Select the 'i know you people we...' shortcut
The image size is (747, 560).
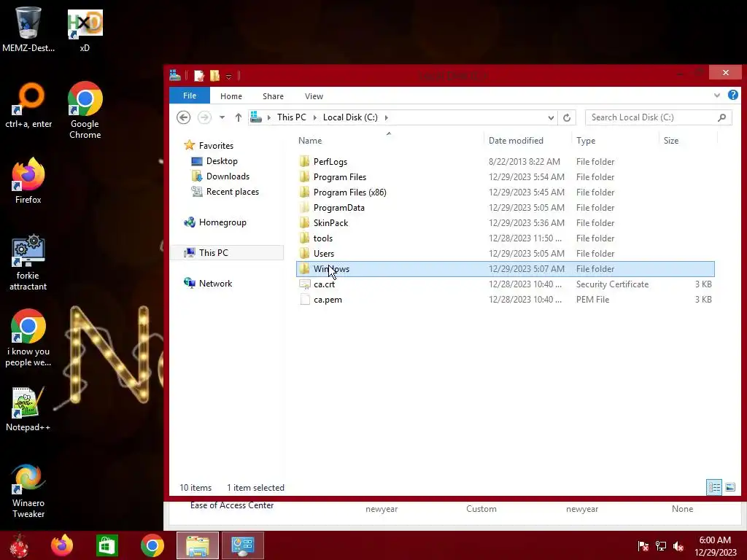coord(28,338)
